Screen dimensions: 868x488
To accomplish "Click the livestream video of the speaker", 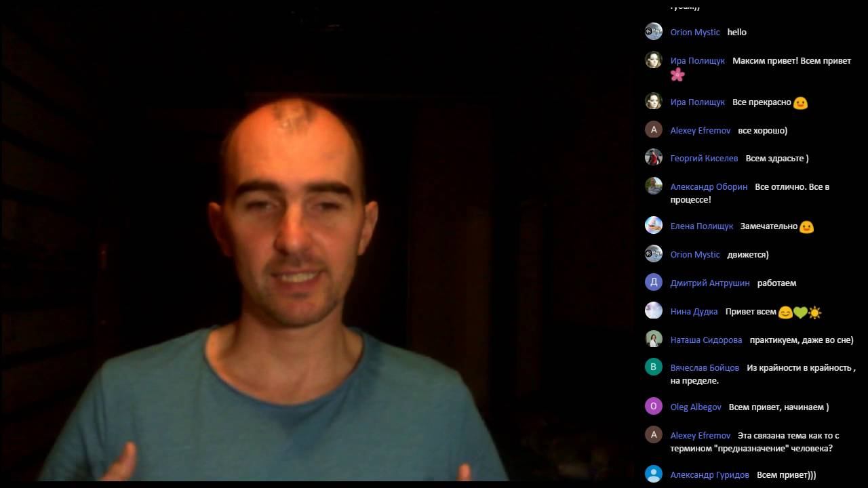I will [319, 243].
